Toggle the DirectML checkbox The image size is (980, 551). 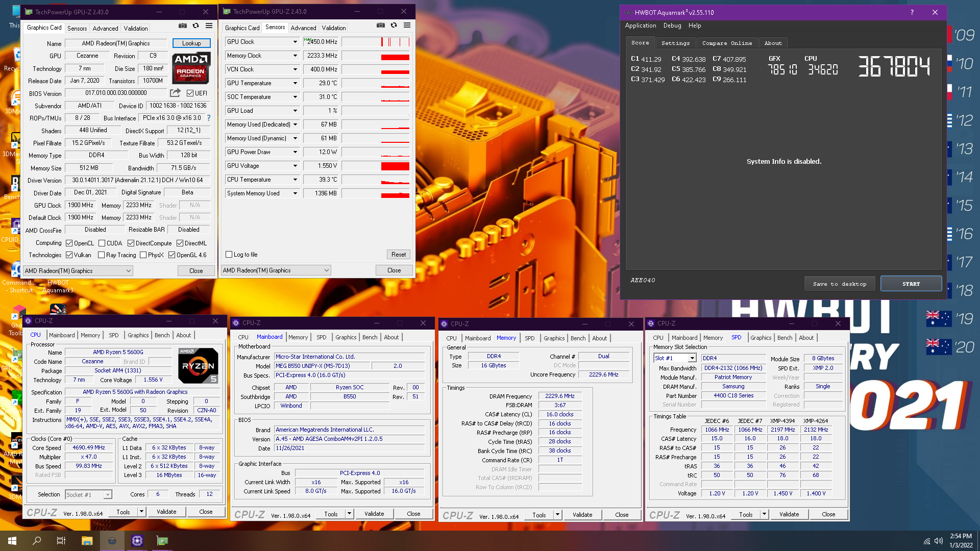click(180, 243)
